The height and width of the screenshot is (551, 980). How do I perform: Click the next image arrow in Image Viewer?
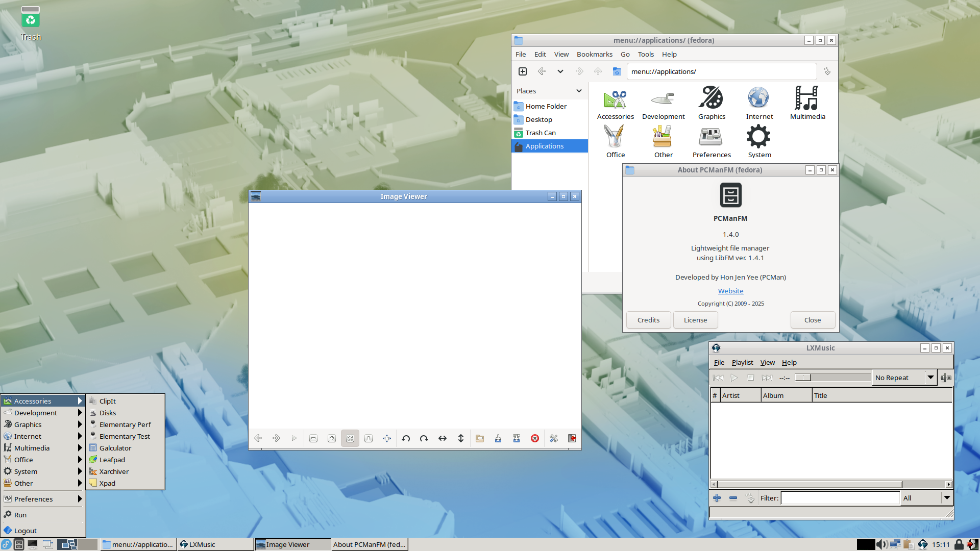[x=276, y=438]
